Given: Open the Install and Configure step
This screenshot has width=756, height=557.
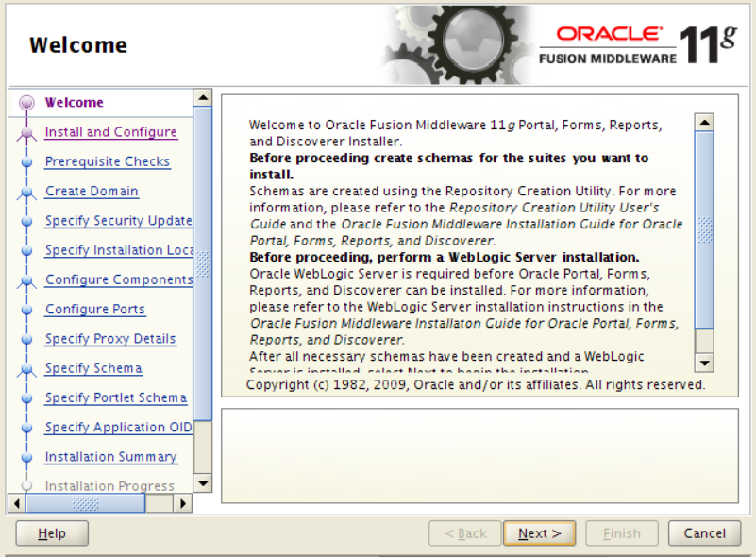Looking at the screenshot, I should tap(110, 132).
